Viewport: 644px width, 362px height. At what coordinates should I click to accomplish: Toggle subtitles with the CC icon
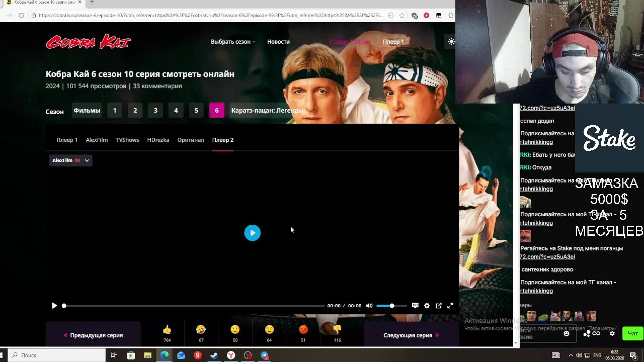pos(415,306)
